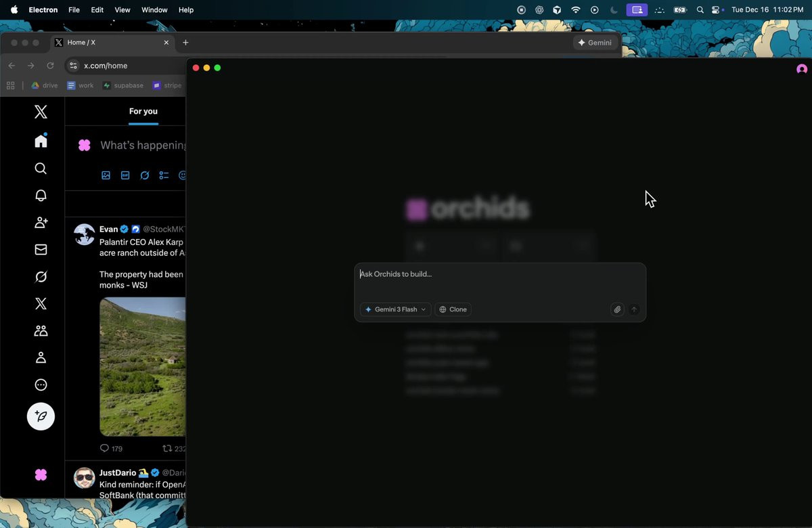
Task: Open the work bookmark
Action: pyautogui.click(x=81, y=85)
